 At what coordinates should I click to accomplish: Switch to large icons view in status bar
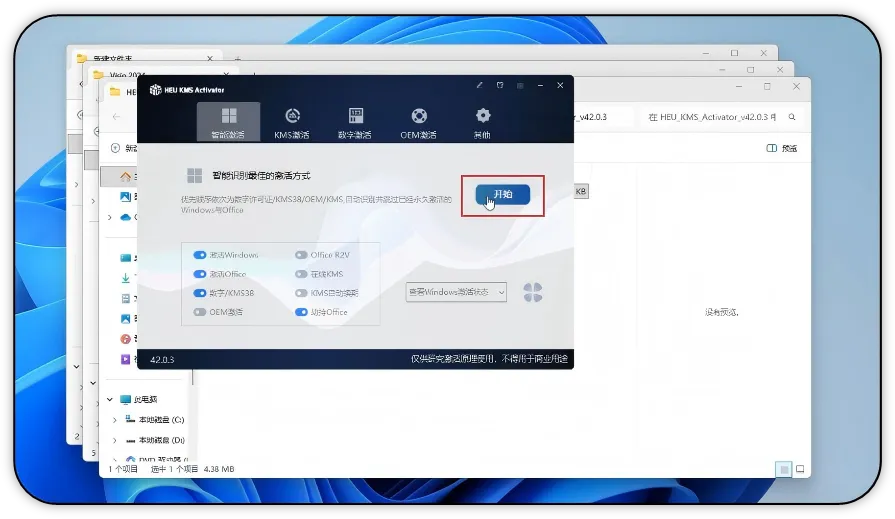pos(800,469)
